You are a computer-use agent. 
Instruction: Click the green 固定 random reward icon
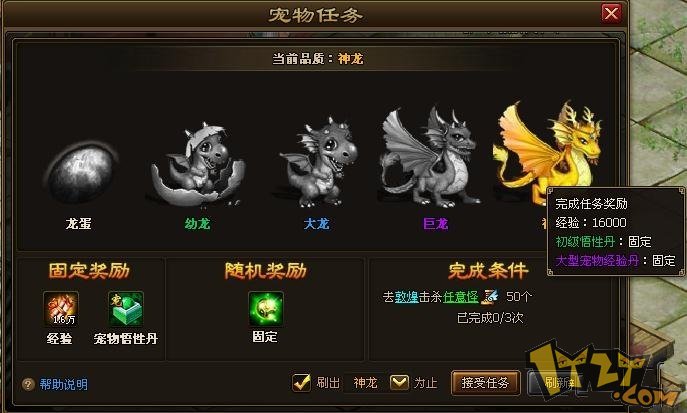(x=266, y=309)
